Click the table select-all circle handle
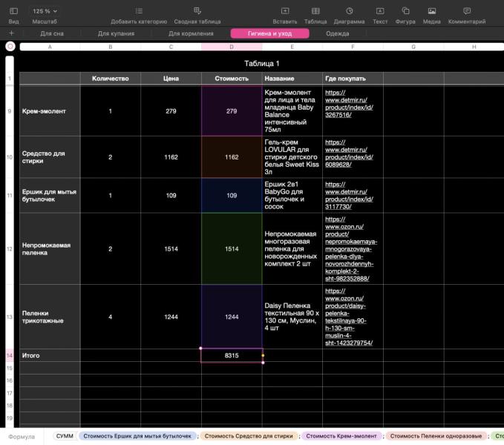The image size is (504, 445). [10, 47]
